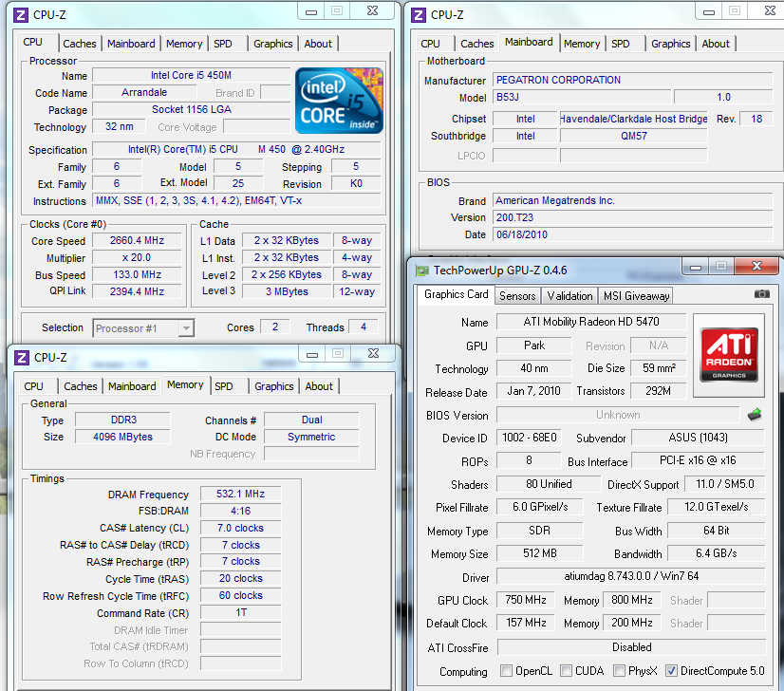Click the BIOS save chip icon in GPU-Z
784x691 pixels.
[754, 415]
